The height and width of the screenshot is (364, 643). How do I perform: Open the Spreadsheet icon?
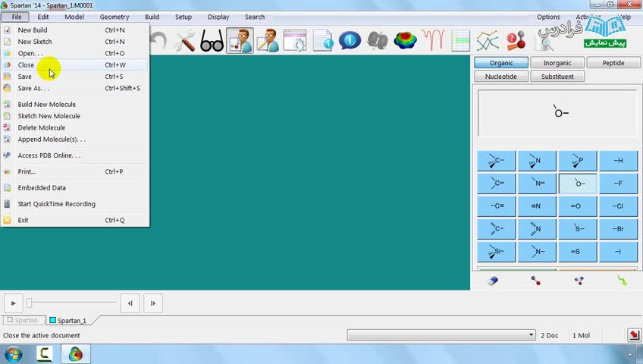(460, 41)
